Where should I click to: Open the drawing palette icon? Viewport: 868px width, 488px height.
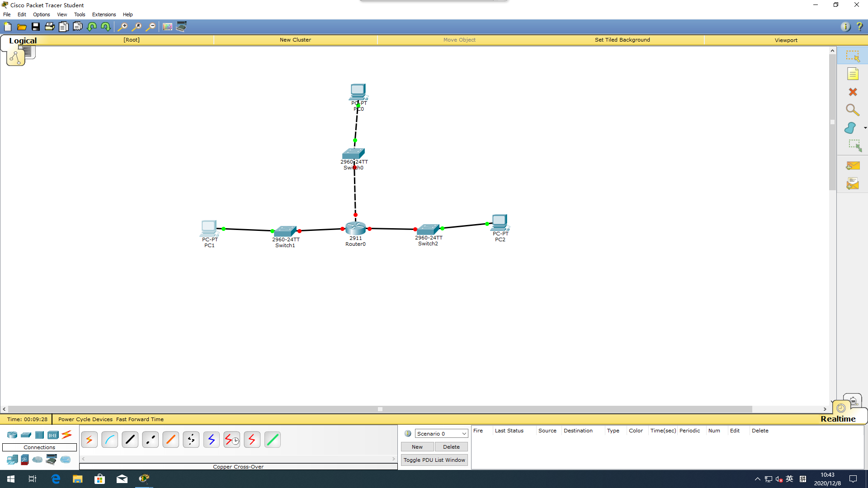(167, 27)
